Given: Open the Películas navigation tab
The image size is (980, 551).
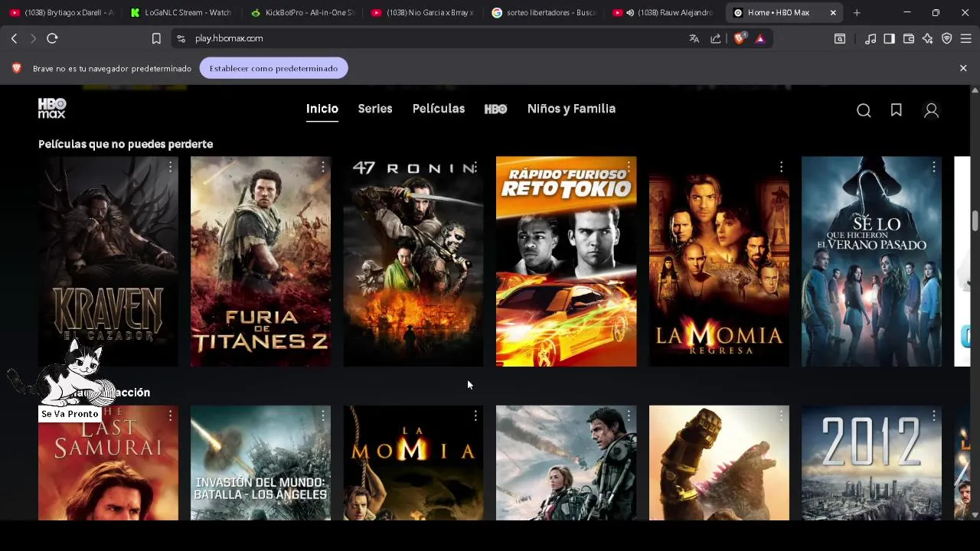Looking at the screenshot, I should (439, 109).
